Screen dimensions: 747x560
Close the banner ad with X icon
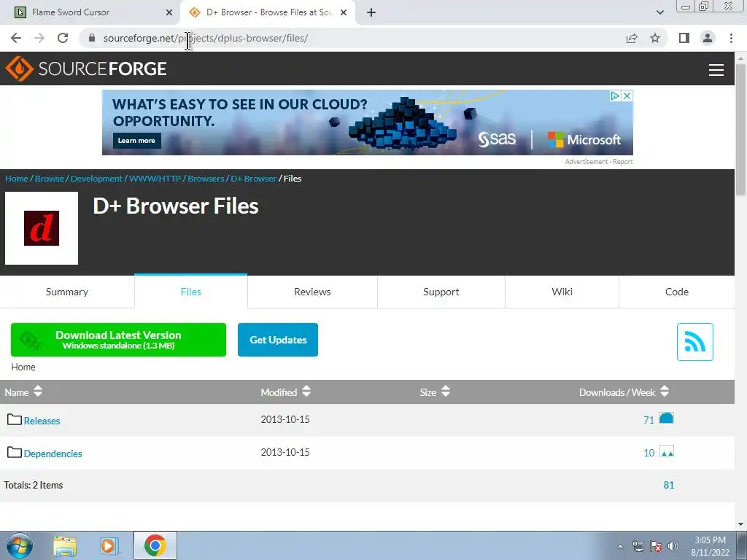coord(627,96)
